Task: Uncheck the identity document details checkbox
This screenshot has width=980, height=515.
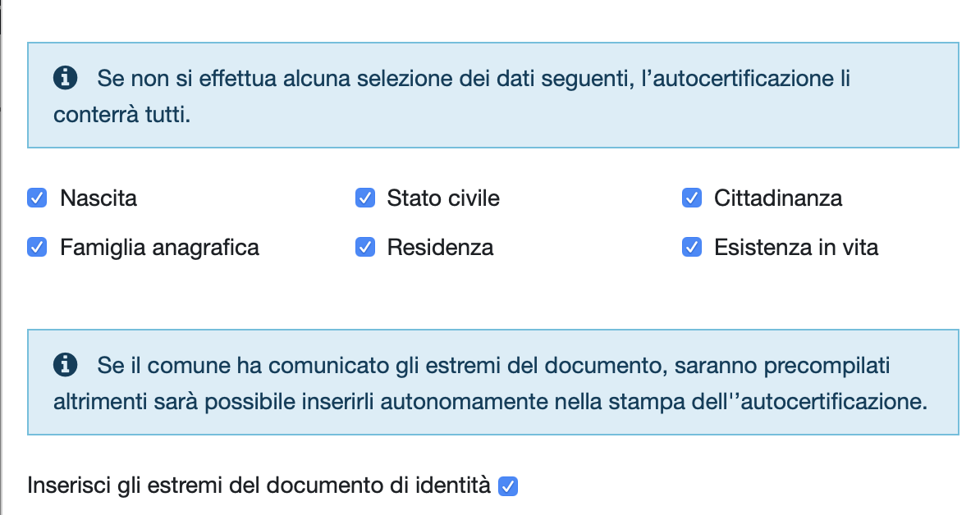Action: coord(508,485)
